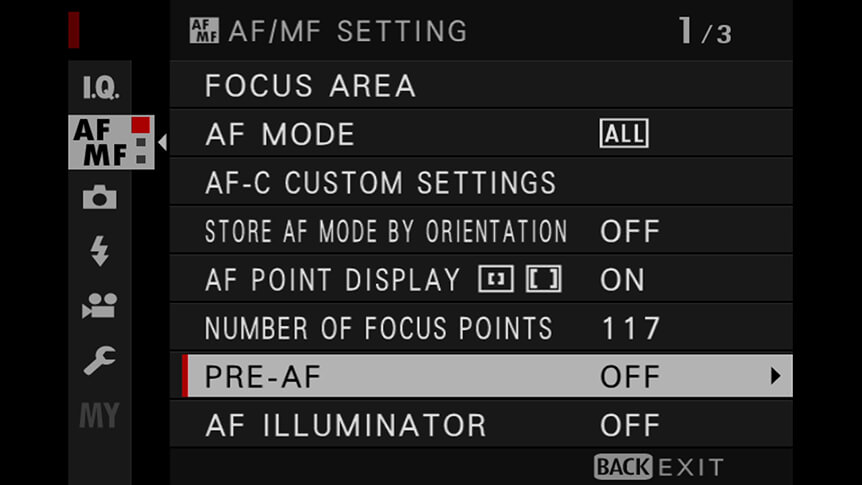The image size is (862, 485).
Task: Expand PRE-AF options with right arrow
Action: pyautogui.click(x=775, y=376)
